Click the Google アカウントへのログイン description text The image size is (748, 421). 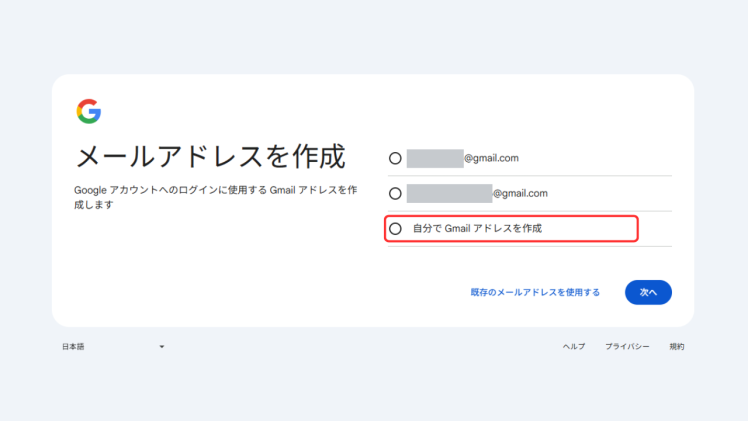(x=216, y=197)
